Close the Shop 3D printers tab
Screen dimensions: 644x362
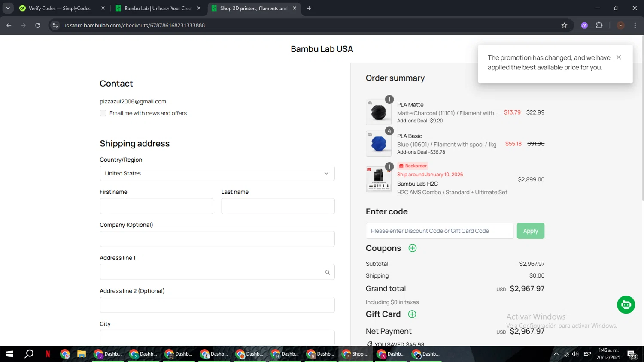(x=295, y=8)
